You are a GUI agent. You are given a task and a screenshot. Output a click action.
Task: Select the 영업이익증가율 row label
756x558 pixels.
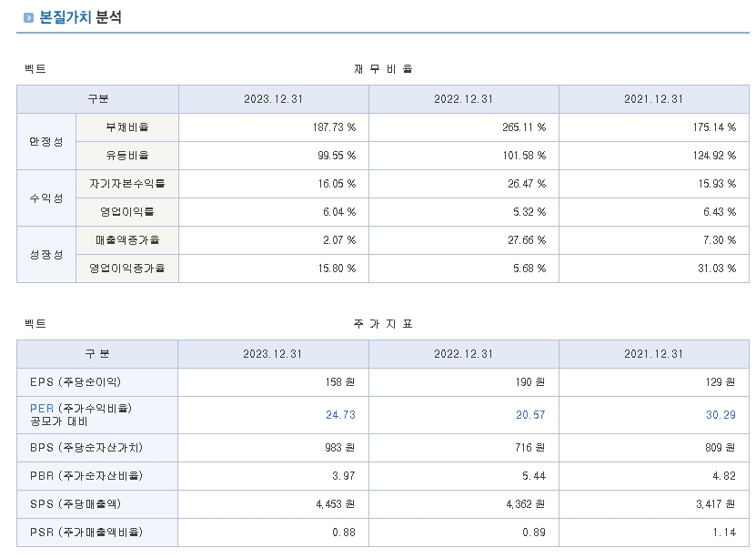pos(127,269)
